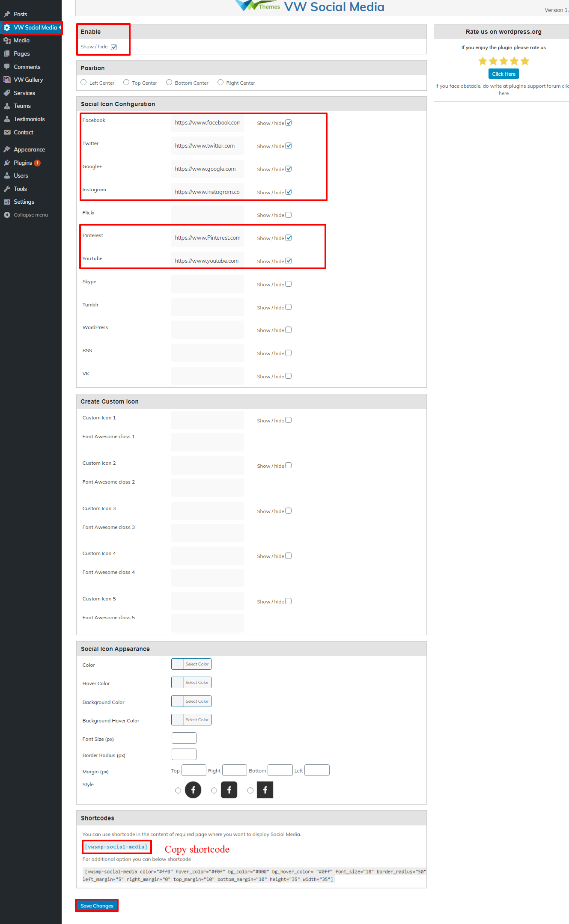This screenshot has width=569, height=924.
Task: Open the Plugins menu item
Action: click(x=23, y=163)
